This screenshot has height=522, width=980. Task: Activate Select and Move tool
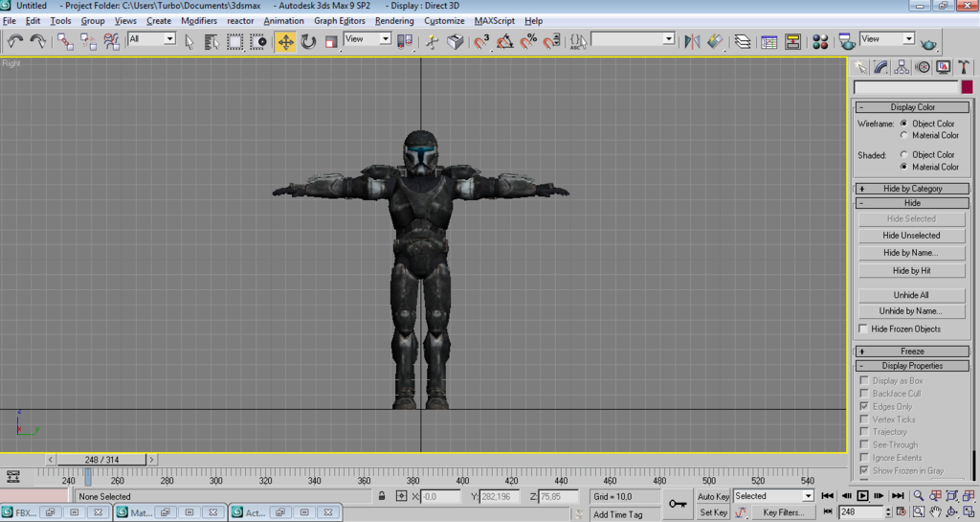285,41
